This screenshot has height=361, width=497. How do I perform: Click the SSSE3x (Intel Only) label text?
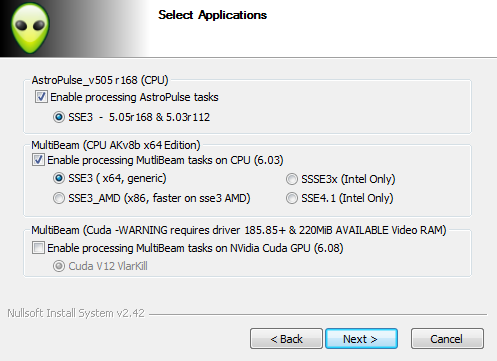pyautogui.click(x=348, y=179)
